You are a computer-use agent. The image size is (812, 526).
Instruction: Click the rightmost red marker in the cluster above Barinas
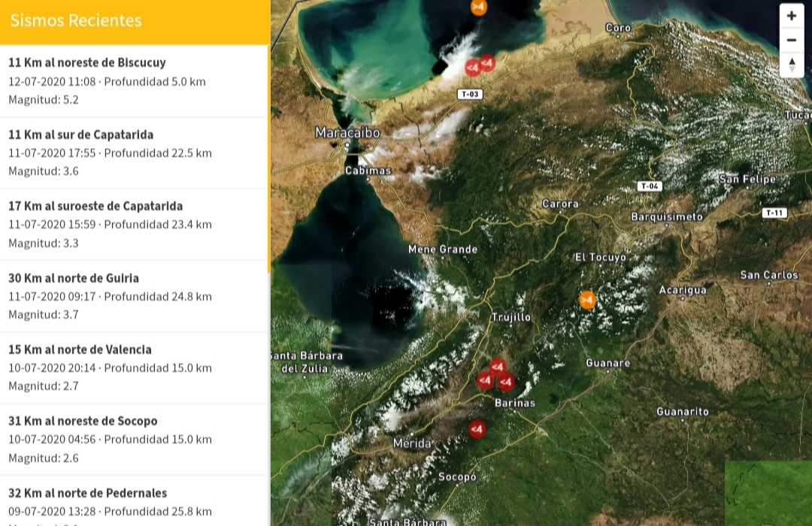[x=506, y=382]
